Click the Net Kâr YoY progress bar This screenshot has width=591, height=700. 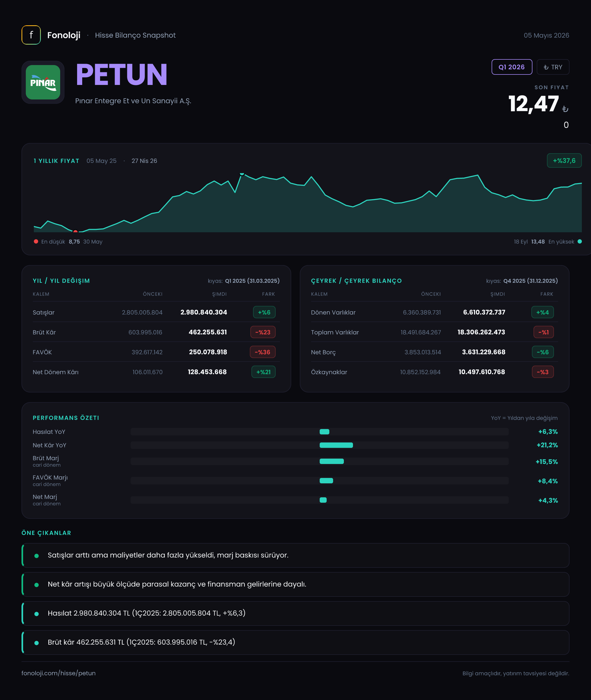pos(320,445)
